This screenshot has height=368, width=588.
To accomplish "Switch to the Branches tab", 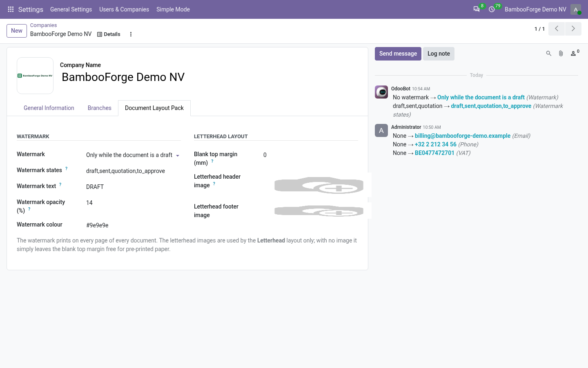I will pos(100,108).
